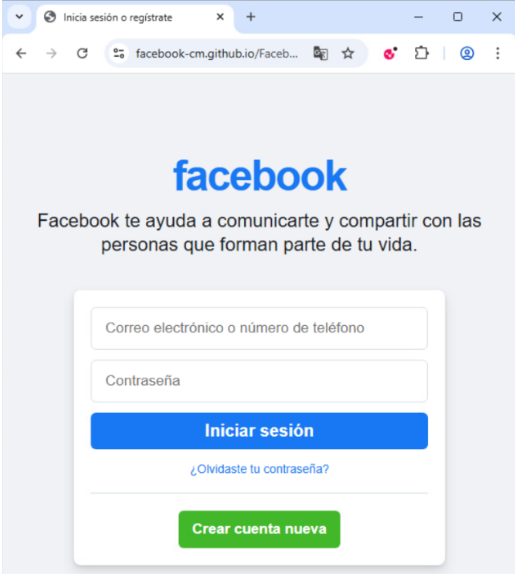Expand the tab search chevron

[19, 17]
